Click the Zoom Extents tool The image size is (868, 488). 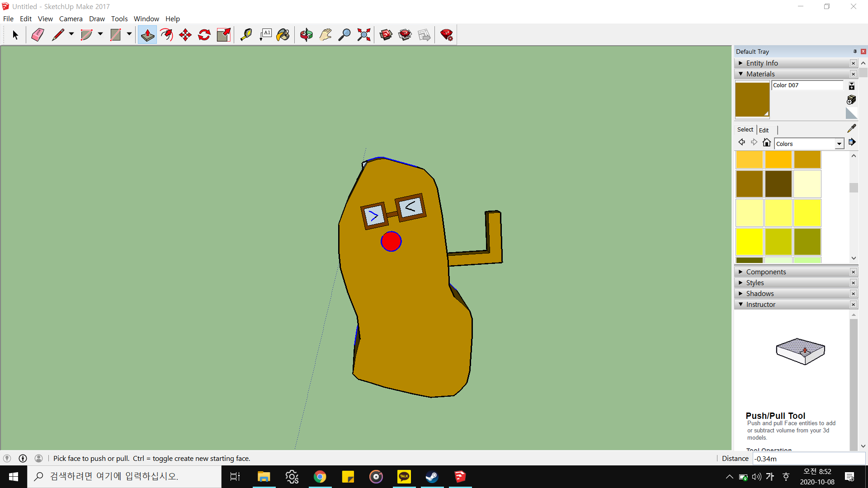click(x=364, y=35)
